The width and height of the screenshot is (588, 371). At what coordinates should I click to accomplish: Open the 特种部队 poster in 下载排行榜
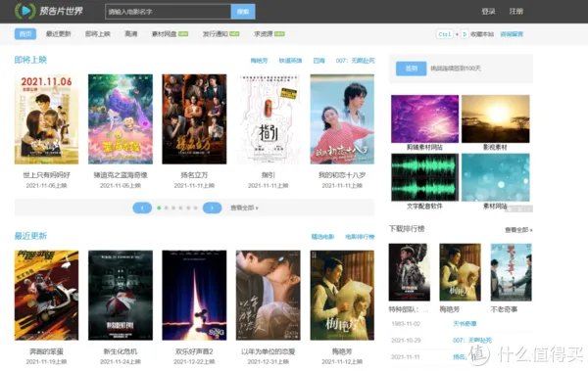[x=409, y=272]
